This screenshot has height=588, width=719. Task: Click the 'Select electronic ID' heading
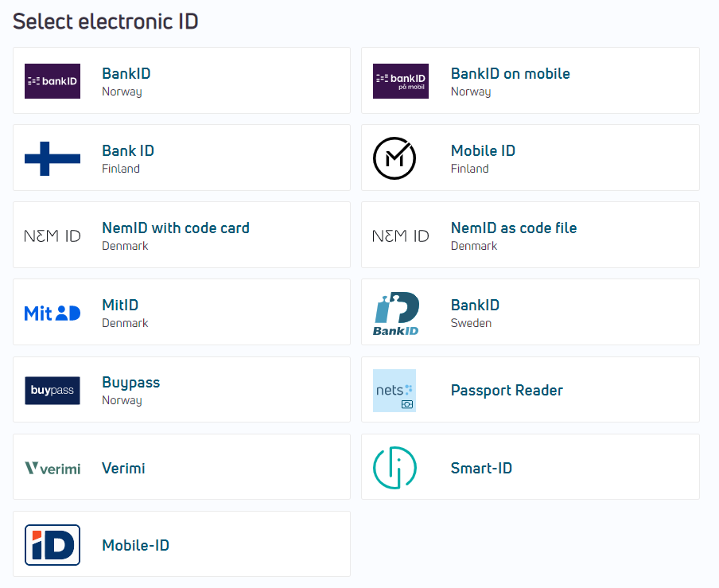coord(106,21)
